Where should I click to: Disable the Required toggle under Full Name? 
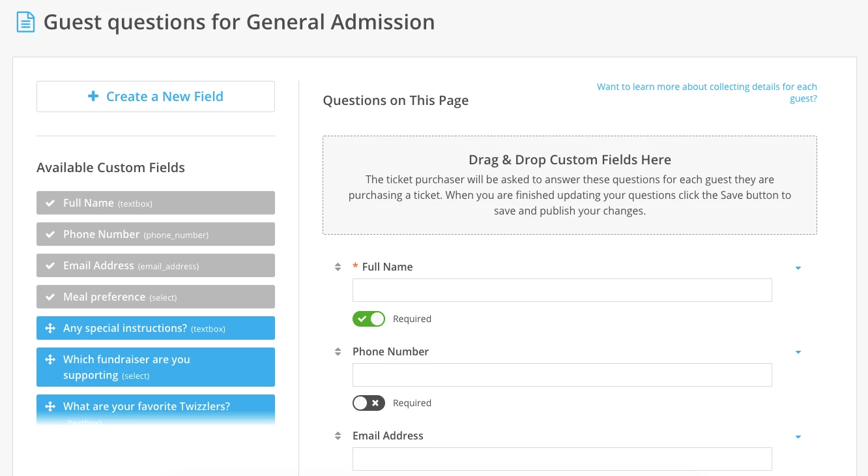click(x=369, y=319)
